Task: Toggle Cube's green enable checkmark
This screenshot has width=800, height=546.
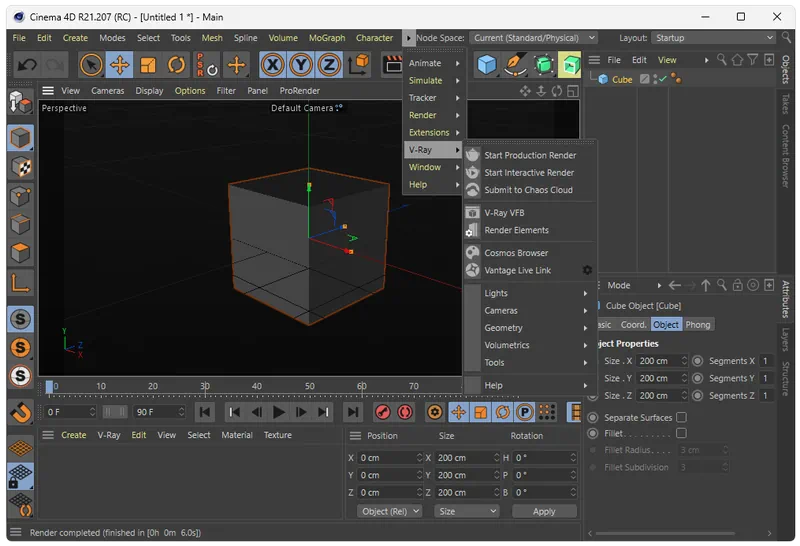Action: 662,79
